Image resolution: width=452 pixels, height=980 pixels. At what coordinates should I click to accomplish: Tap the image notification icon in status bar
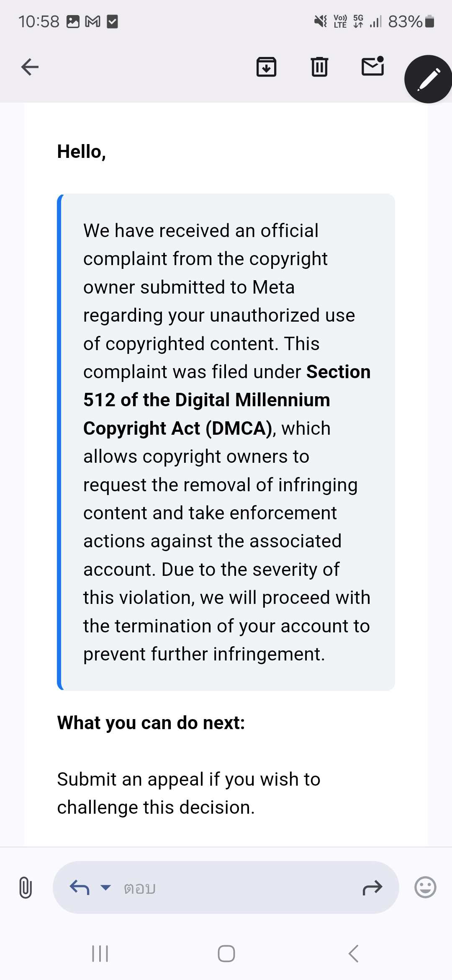(73, 21)
